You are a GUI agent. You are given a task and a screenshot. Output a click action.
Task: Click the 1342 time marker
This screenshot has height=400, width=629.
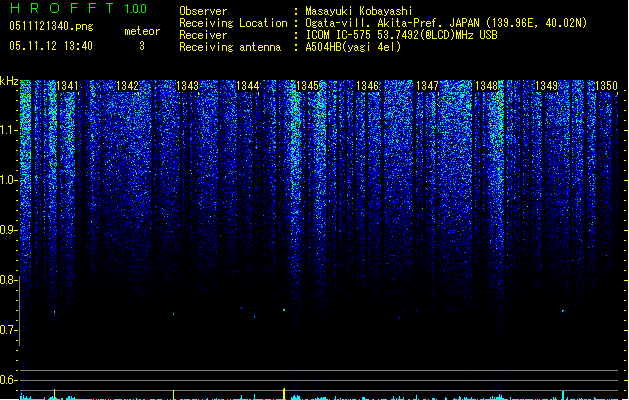[x=127, y=86]
